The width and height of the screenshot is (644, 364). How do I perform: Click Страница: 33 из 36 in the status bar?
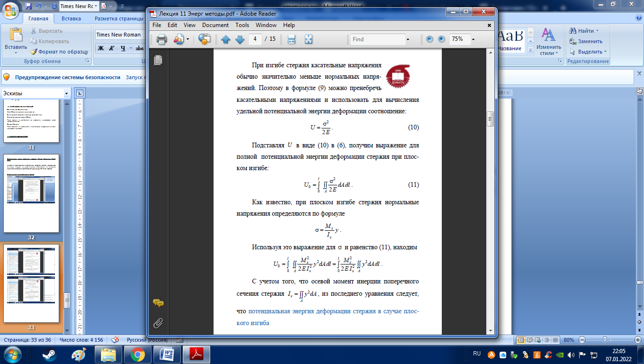(x=27, y=340)
